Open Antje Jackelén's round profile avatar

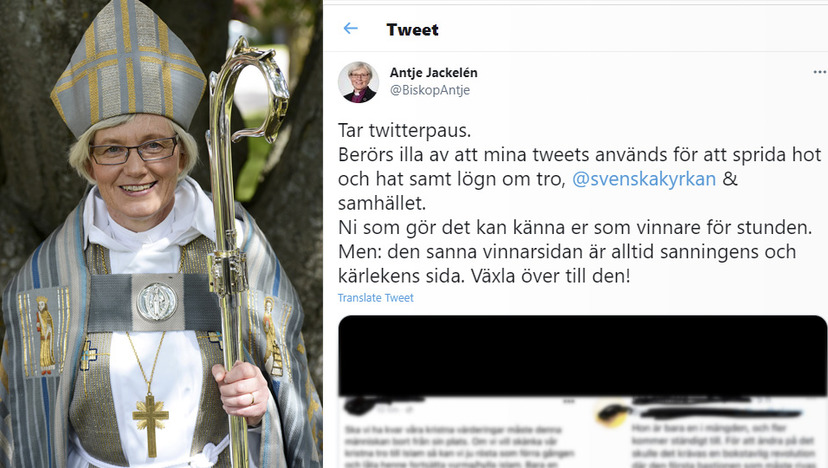(x=359, y=82)
